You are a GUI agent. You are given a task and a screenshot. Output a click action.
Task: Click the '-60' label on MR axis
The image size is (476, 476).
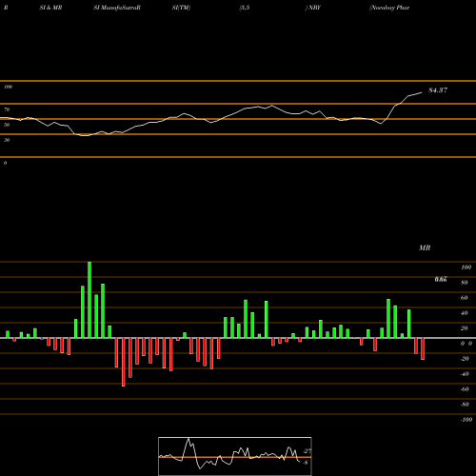(x=465, y=389)
